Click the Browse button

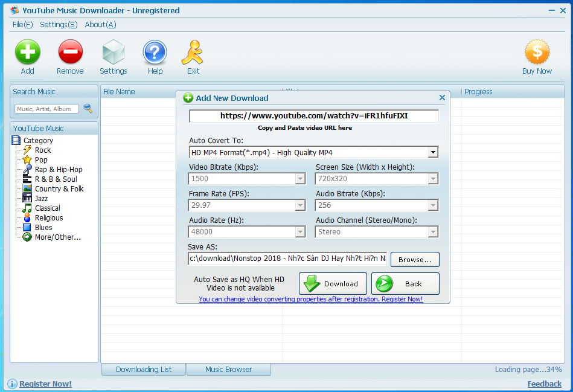point(415,260)
